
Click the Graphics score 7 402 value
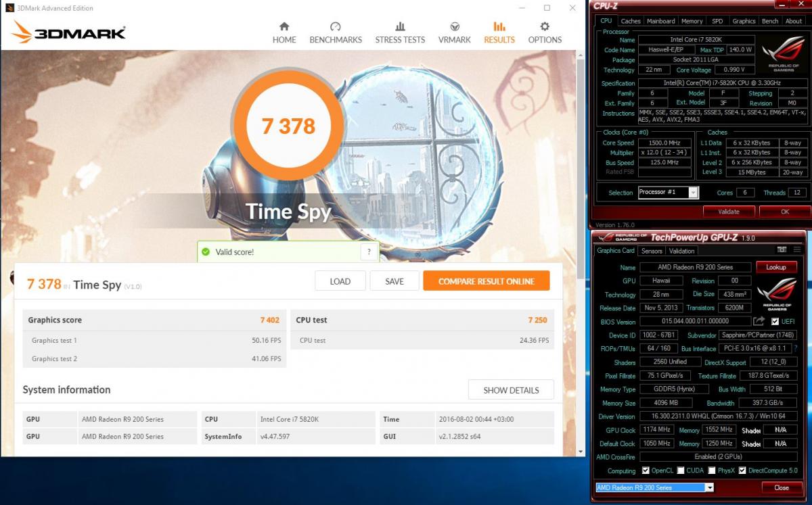pos(270,320)
